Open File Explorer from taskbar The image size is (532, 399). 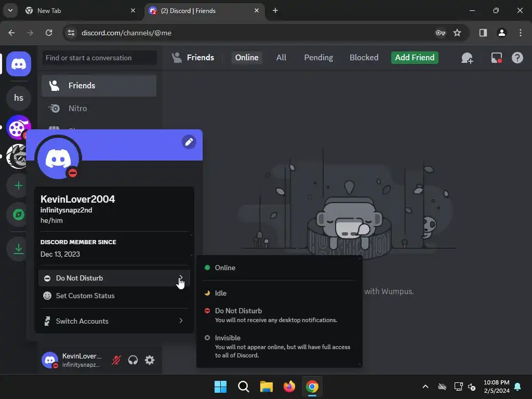click(x=267, y=387)
